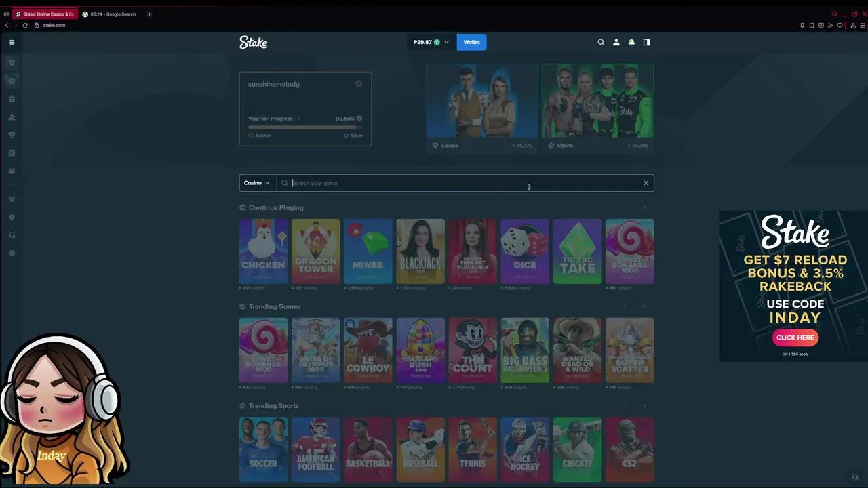Open the trophy icon in sidebar
The width and height of the screenshot is (868, 488).
[x=12, y=135]
